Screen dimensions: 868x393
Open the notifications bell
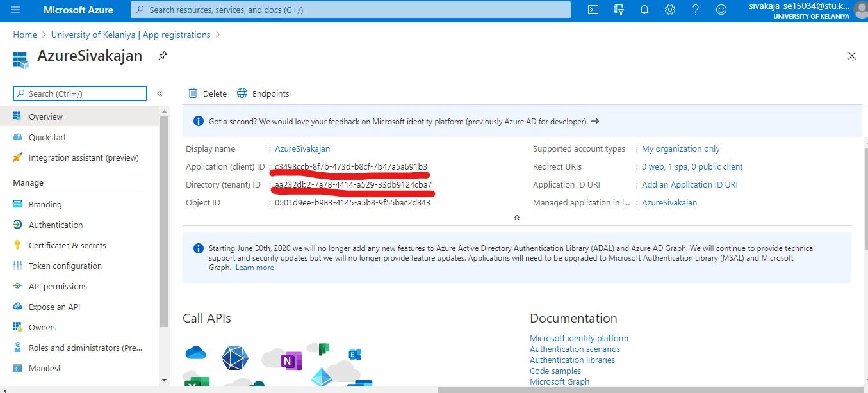click(644, 10)
